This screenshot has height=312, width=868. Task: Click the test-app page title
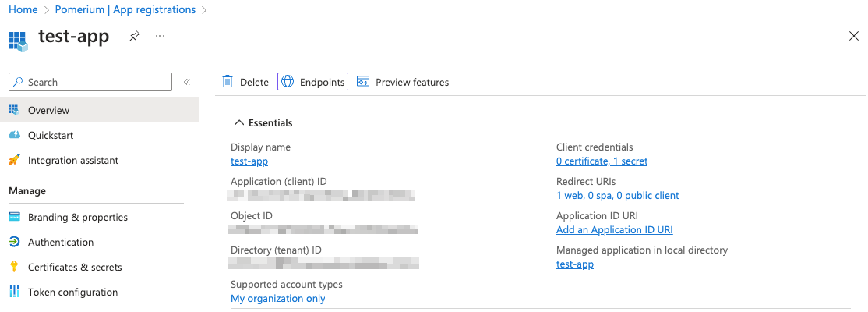click(73, 37)
